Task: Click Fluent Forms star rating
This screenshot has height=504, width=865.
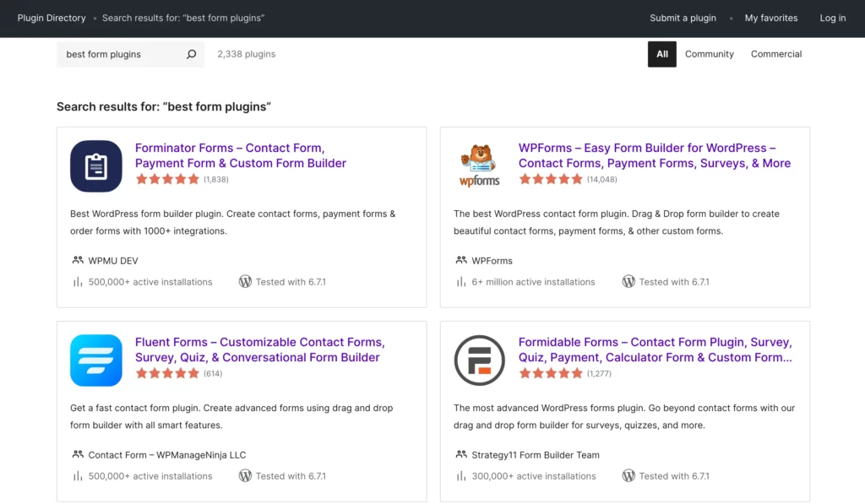Action: (167, 373)
